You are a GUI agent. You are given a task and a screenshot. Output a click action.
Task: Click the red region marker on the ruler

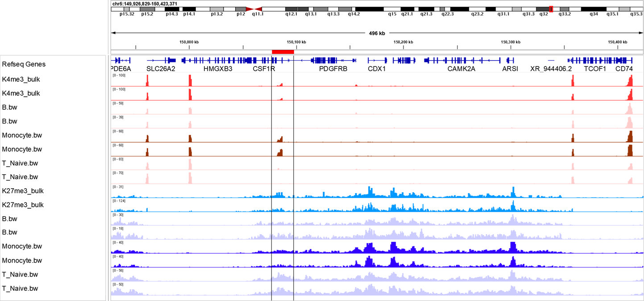[x=283, y=52]
